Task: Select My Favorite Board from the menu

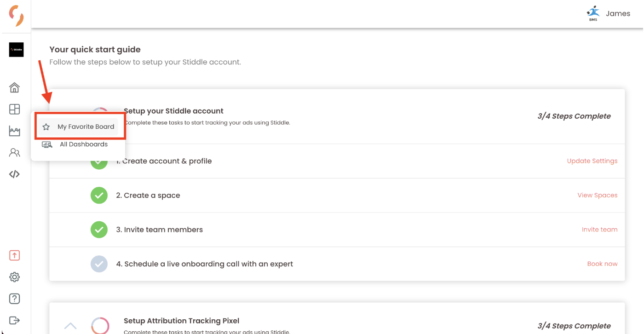Action: coord(78,127)
